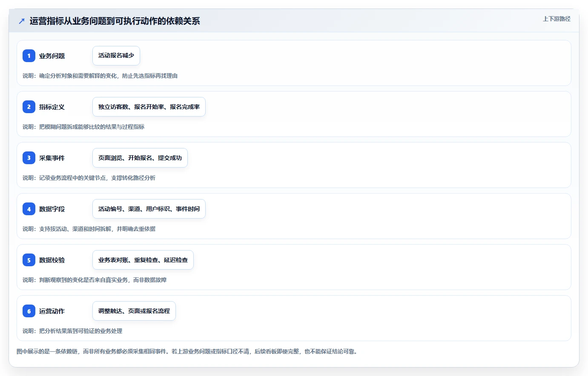Click the note 判断观察到的变化是否来自真实业务
The image size is (588, 376).
pyautogui.click(x=83, y=280)
